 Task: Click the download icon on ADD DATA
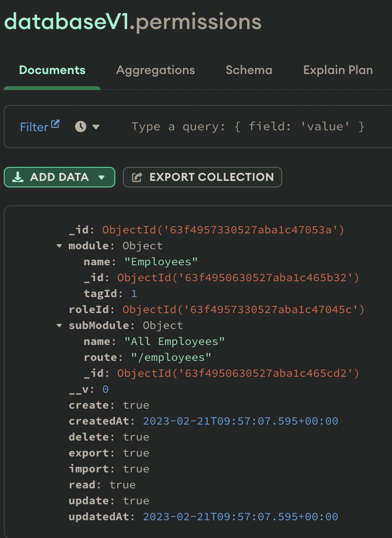click(x=18, y=177)
